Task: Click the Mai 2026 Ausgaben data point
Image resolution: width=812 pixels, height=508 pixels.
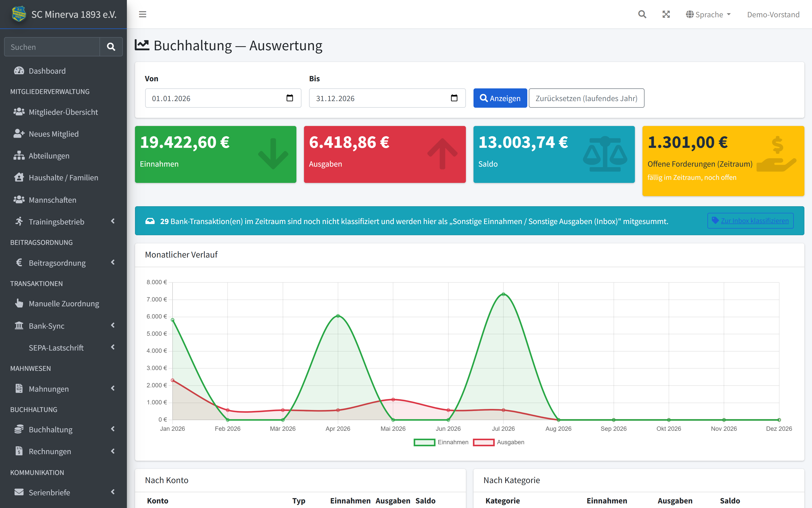Action: click(393, 400)
